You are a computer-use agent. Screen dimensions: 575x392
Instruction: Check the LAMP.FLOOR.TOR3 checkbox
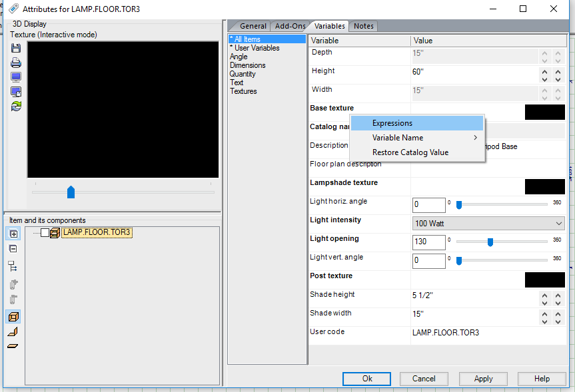(x=45, y=233)
